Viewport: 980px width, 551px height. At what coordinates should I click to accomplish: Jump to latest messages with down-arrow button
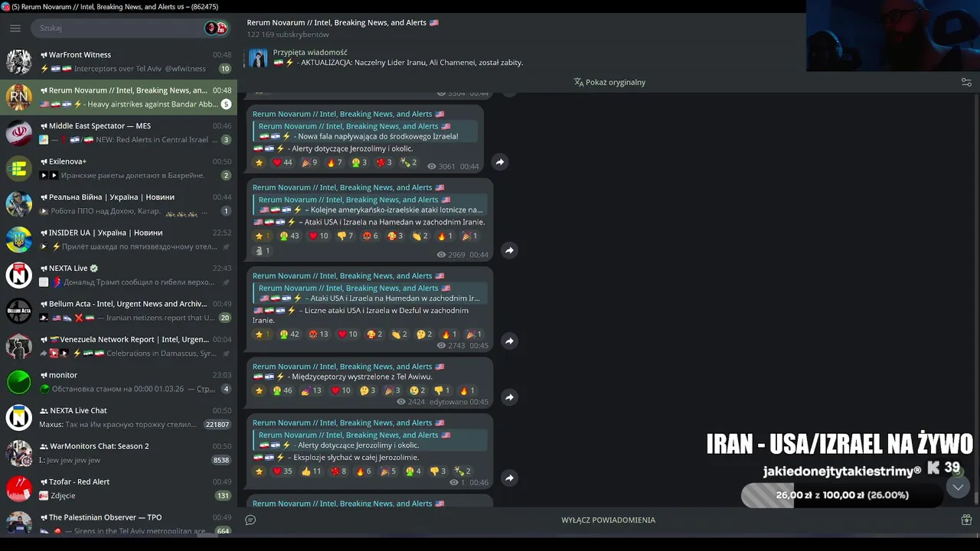coord(958,487)
